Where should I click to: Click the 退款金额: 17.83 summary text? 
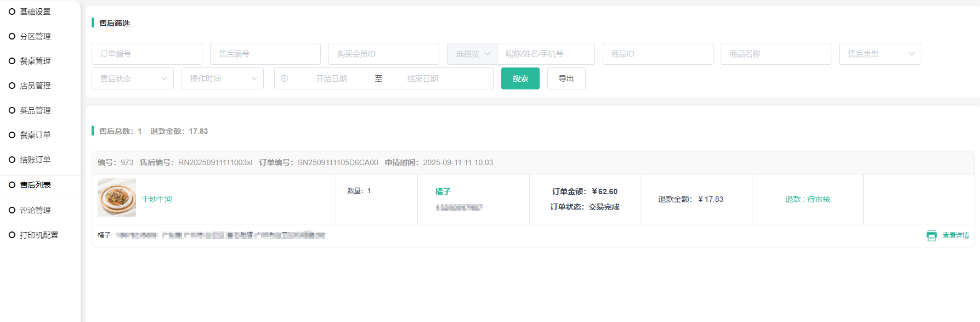179,131
